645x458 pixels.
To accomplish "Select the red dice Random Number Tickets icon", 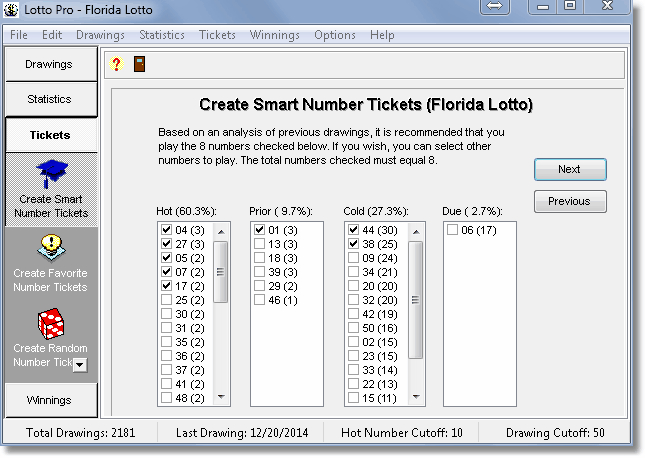I will click(x=51, y=323).
